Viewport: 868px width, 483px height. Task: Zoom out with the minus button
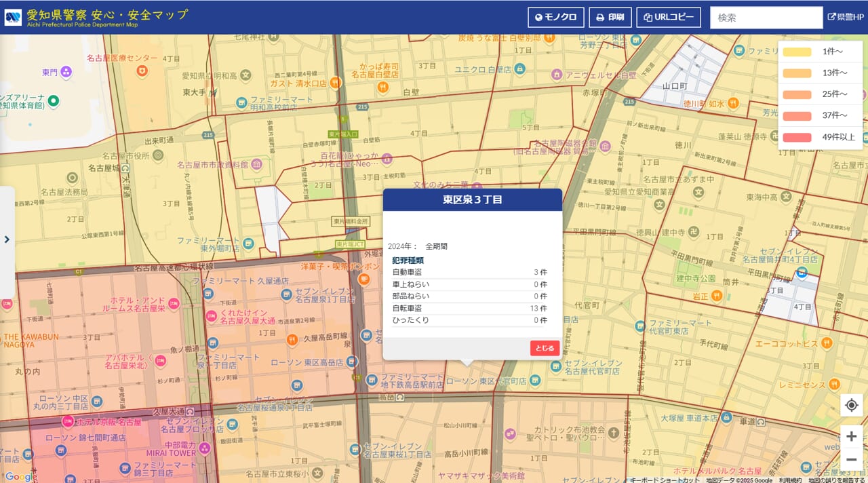852,460
